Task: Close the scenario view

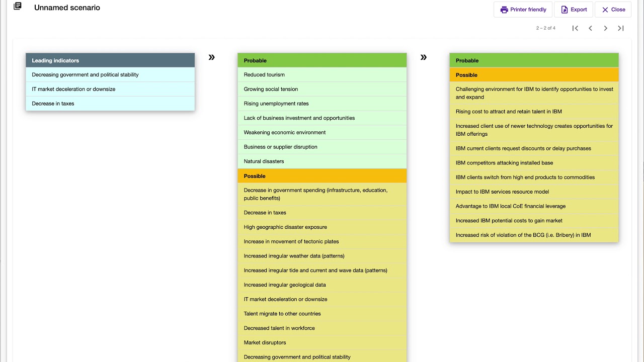Action: click(x=613, y=10)
